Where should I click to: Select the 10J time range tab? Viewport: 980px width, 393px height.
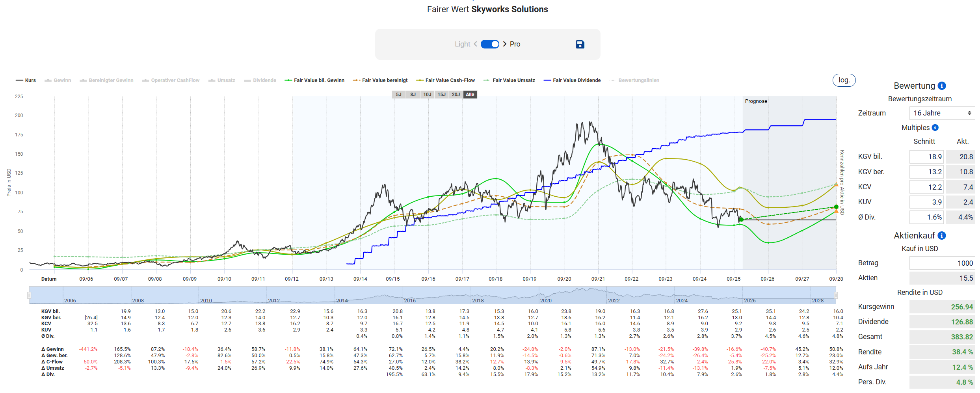[427, 95]
